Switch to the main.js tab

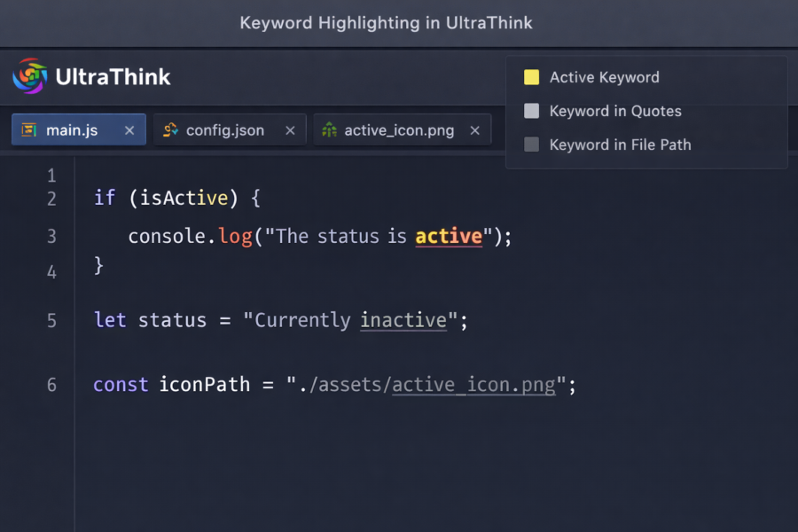pyautogui.click(x=79, y=129)
